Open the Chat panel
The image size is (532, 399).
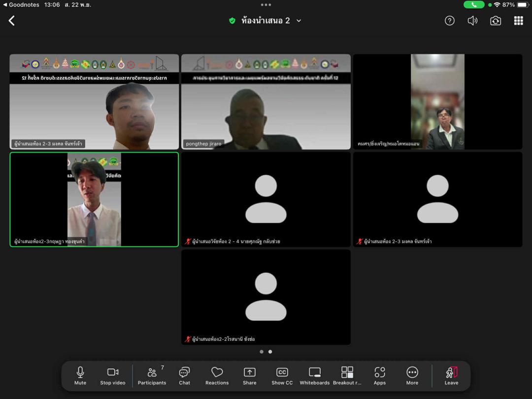click(x=184, y=376)
